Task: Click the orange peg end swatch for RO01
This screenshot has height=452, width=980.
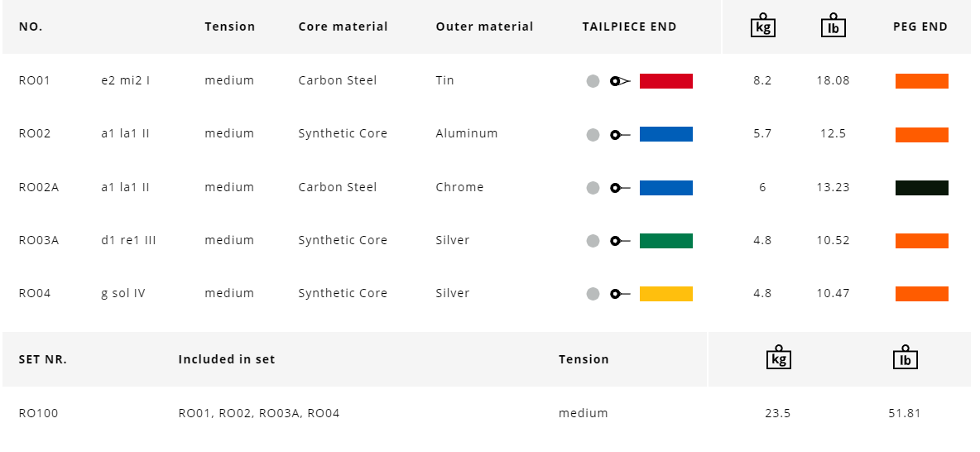Action: pos(921,81)
